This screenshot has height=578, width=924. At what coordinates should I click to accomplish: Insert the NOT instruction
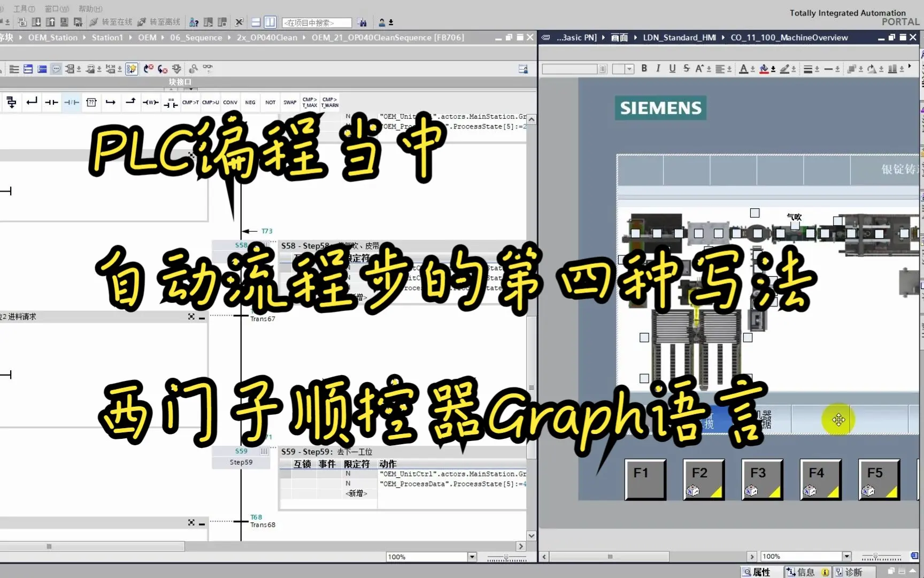[x=271, y=102]
